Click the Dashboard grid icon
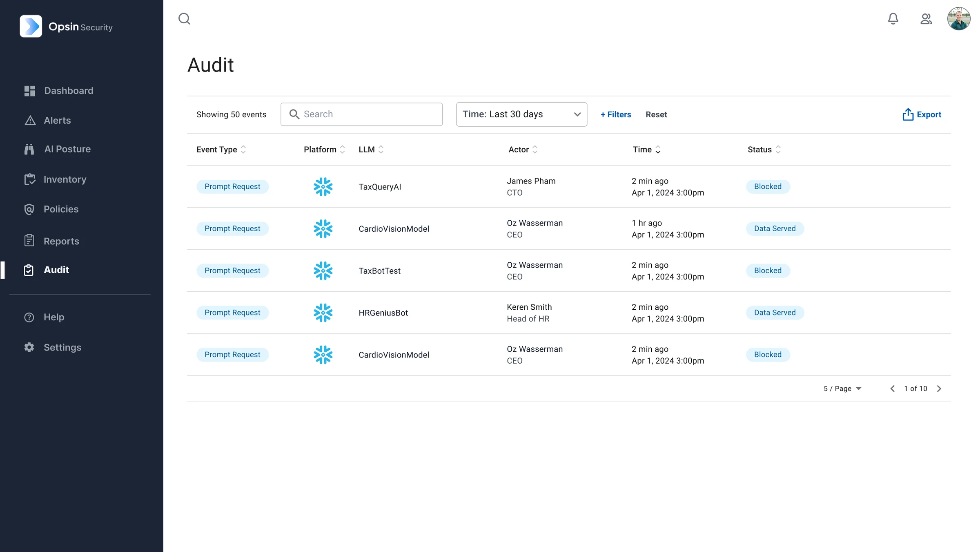This screenshot has height=552, width=980. pos(29,91)
